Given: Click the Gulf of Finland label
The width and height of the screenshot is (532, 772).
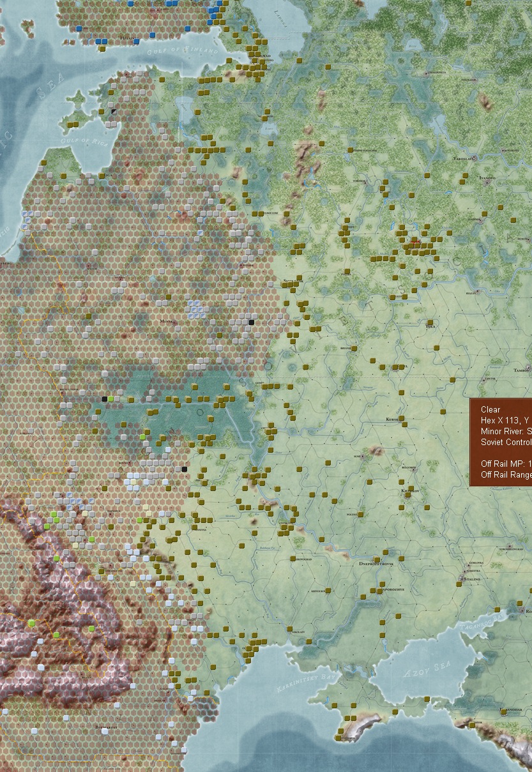Looking at the screenshot, I should coord(184,50).
